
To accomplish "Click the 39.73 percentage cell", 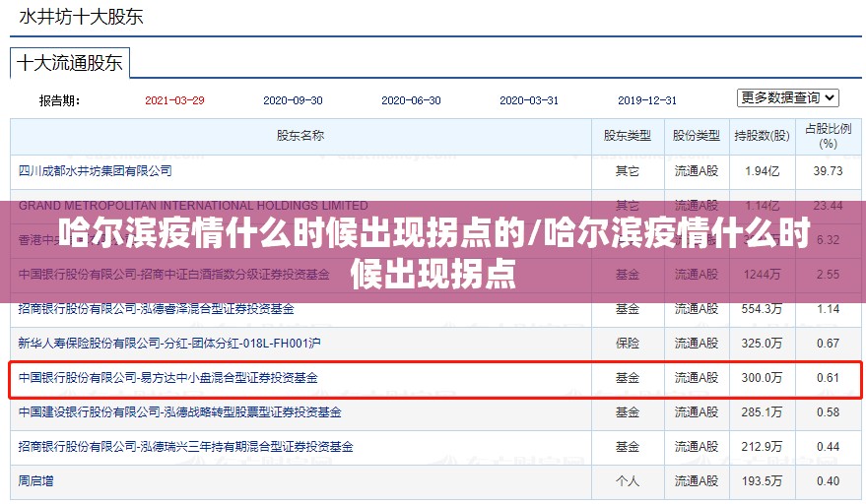I will tap(828, 171).
